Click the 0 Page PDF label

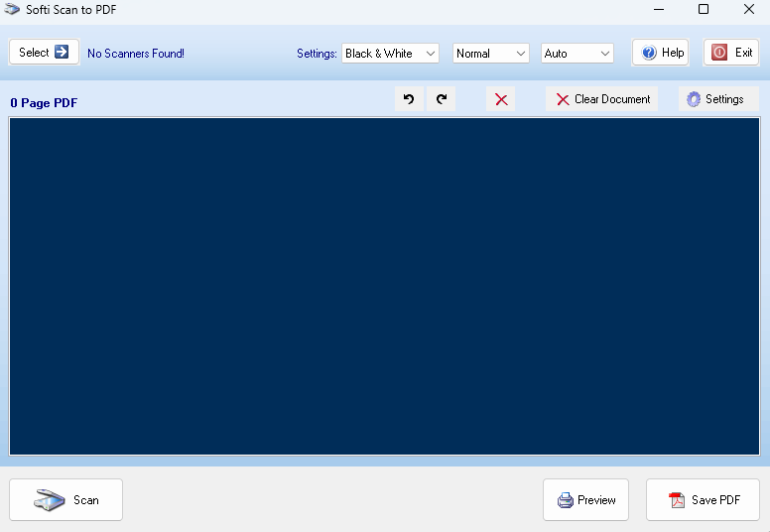click(44, 103)
